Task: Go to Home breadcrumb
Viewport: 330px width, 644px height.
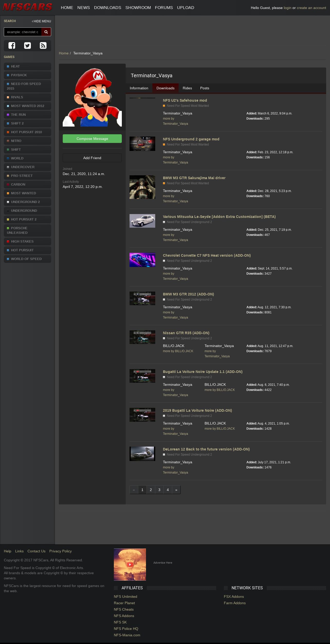Action: pos(64,53)
